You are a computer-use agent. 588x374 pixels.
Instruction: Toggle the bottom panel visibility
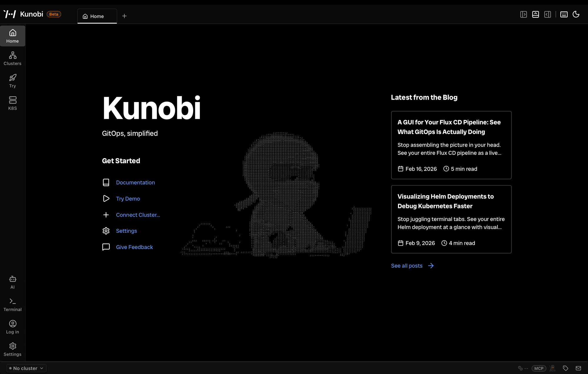click(x=535, y=14)
